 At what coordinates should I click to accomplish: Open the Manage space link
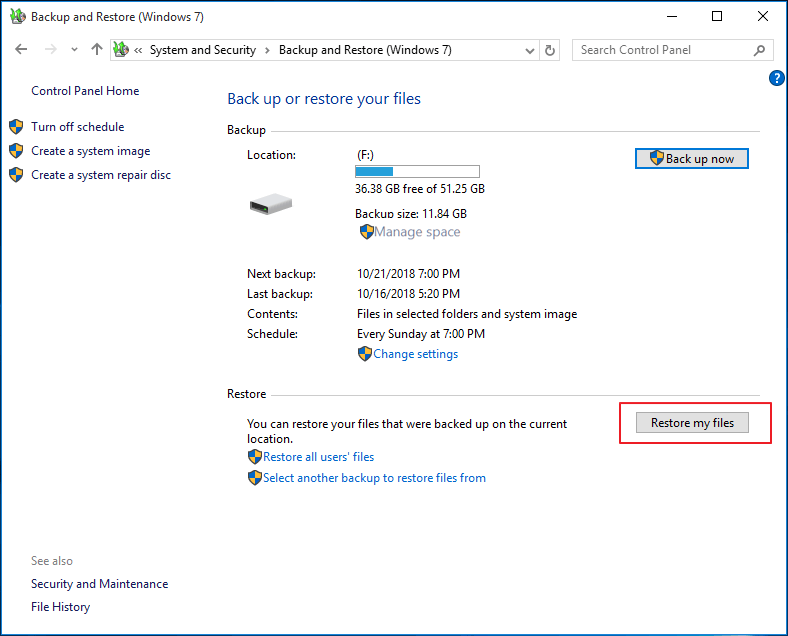tap(416, 232)
